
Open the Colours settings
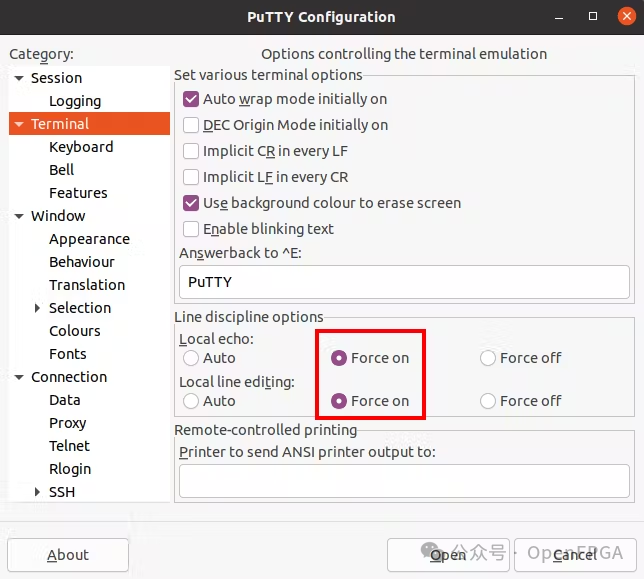click(x=75, y=331)
